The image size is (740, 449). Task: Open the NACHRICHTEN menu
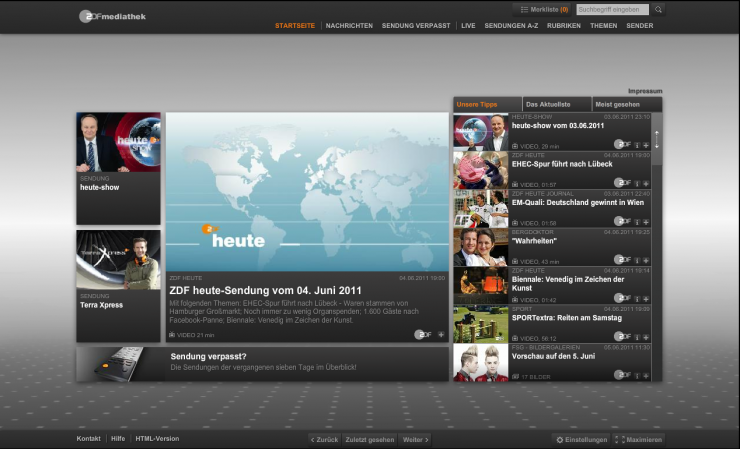point(349,25)
